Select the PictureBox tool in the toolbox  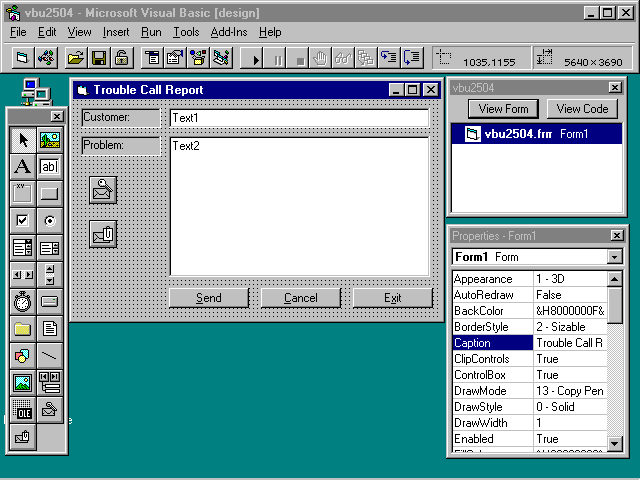[x=49, y=140]
